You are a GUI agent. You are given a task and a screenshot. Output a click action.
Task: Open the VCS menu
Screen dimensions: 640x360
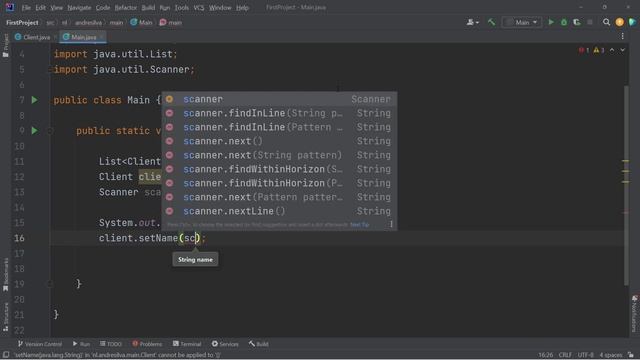pos(199,7)
